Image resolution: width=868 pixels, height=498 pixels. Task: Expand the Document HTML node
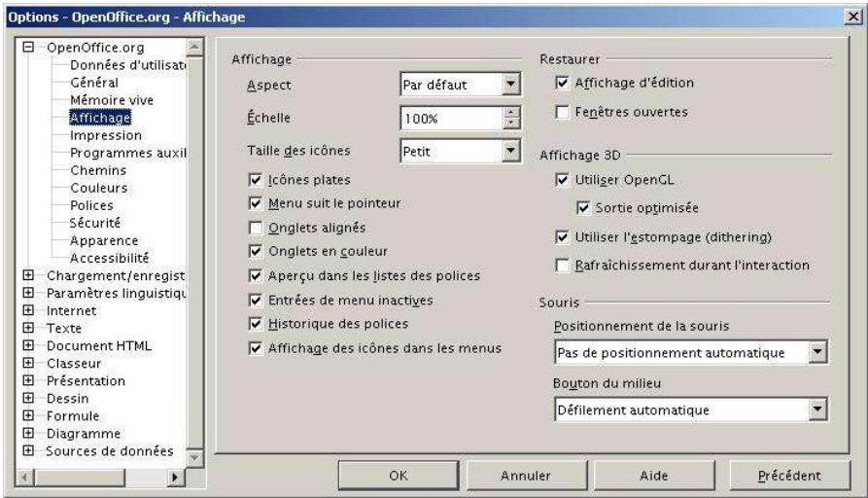pos(28,345)
